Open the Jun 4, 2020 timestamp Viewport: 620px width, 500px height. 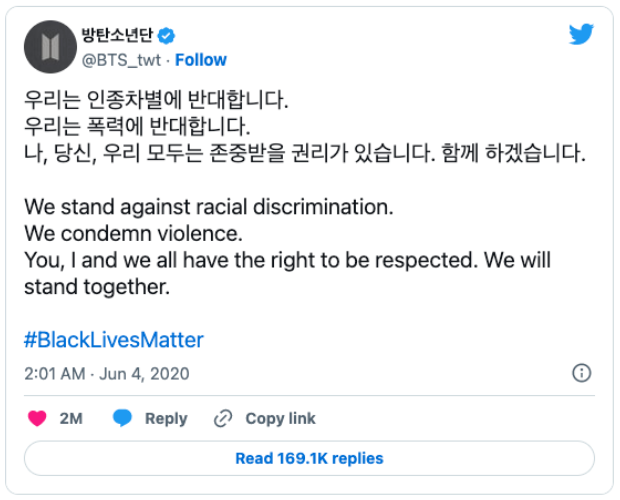(106, 374)
